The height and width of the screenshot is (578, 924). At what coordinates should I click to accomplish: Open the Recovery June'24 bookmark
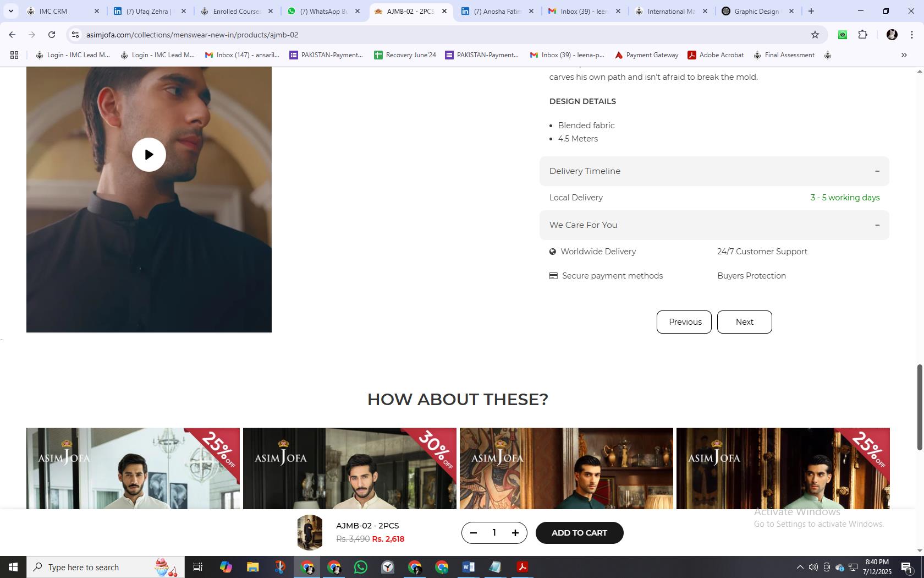pyautogui.click(x=405, y=55)
